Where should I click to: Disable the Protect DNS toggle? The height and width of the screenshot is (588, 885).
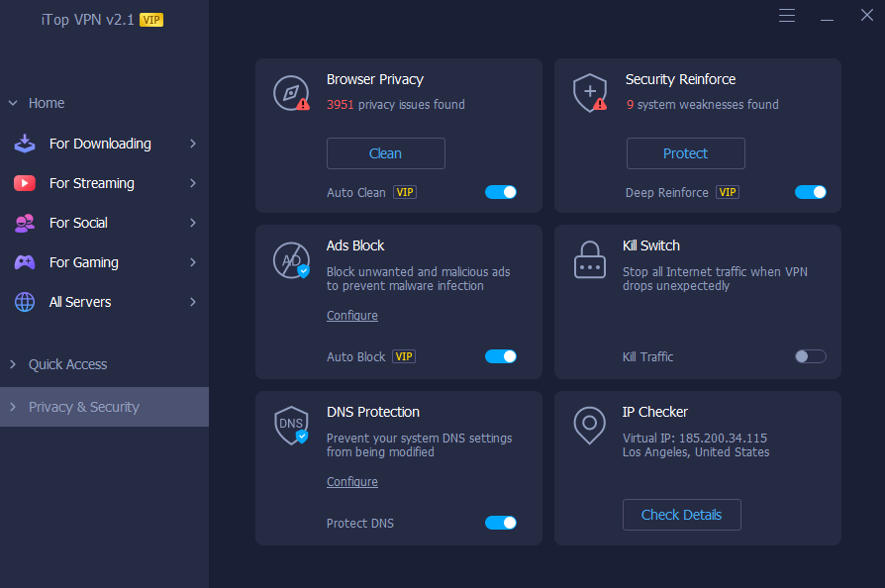click(x=501, y=523)
